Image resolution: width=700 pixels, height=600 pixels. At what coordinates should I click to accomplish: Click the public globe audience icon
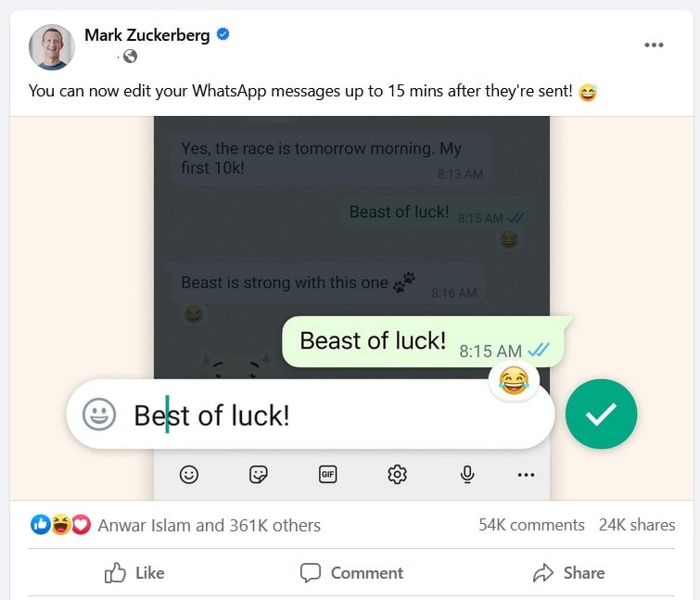pos(130,57)
